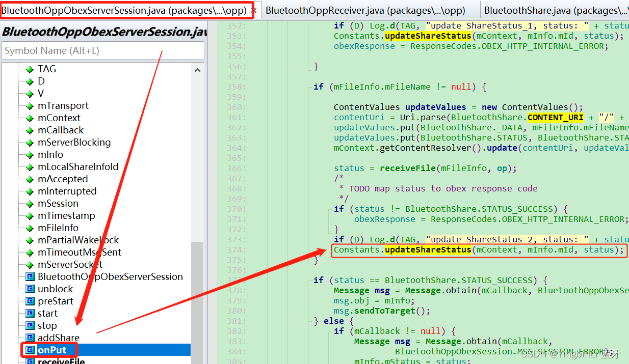Viewport: 629px width, 364px height.
Task: Click the highlighted CONTENT_URI token
Action: (x=556, y=117)
